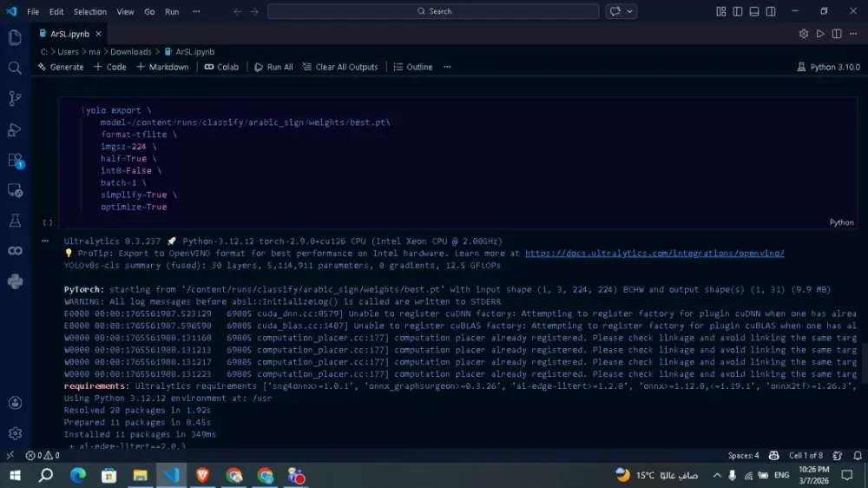Click Generate in notebook toolbar
The width and height of the screenshot is (868, 488).
pos(61,67)
